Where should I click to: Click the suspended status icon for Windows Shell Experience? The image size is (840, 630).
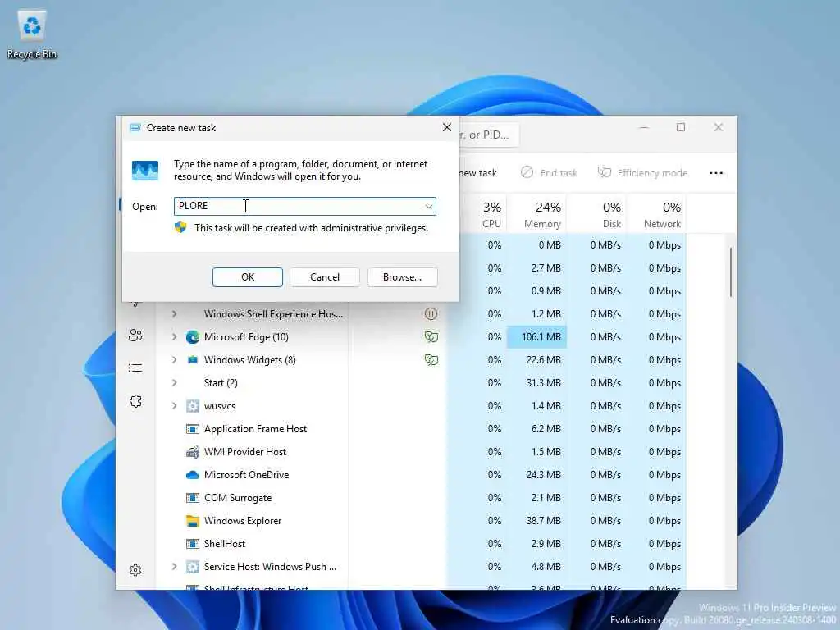point(431,314)
